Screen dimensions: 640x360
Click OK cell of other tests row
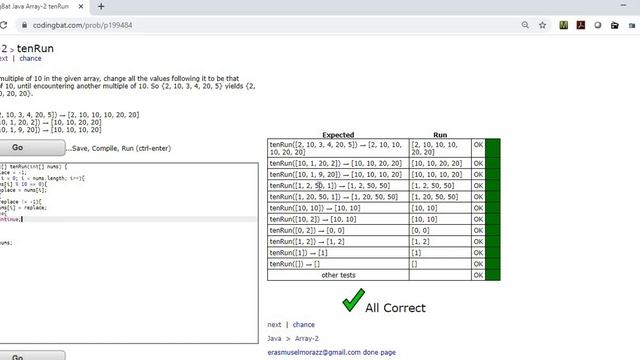[x=478, y=275]
